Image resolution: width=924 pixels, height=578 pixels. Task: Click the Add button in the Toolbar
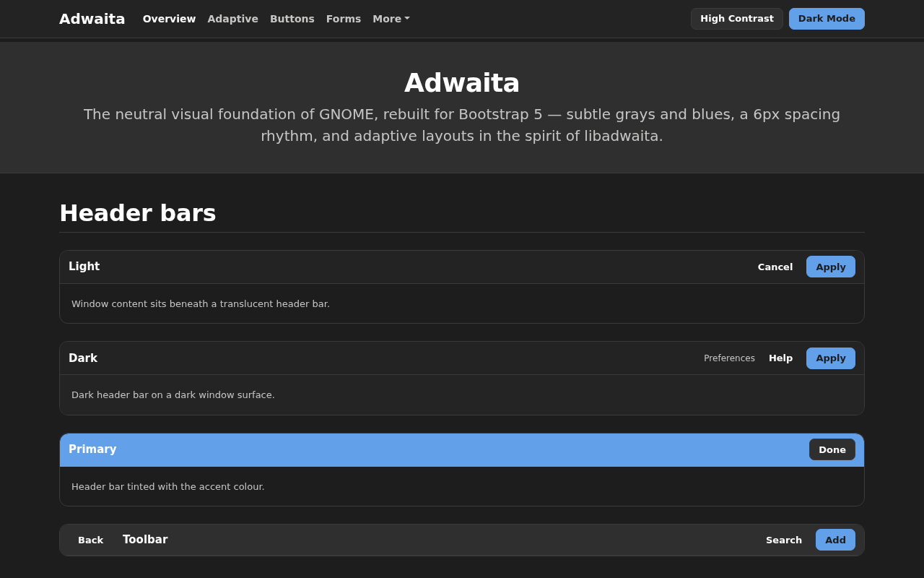(x=835, y=540)
